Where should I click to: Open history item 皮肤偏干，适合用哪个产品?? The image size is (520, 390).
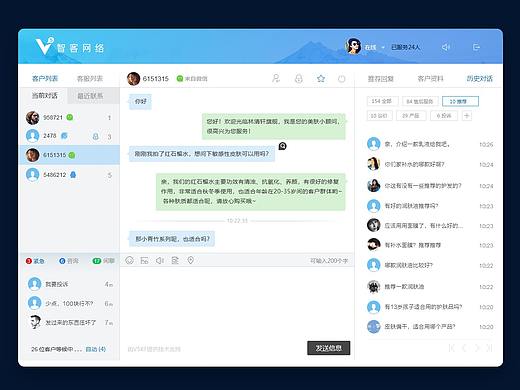click(x=430, y=327)
